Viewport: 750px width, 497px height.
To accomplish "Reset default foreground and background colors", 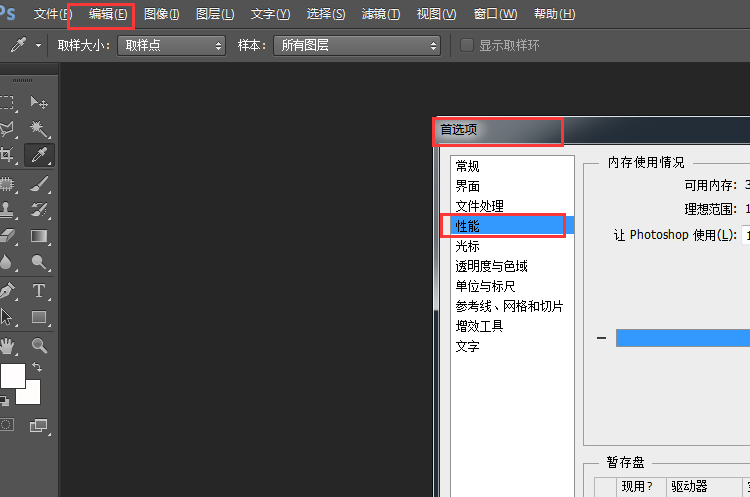I will coord(4,400).
